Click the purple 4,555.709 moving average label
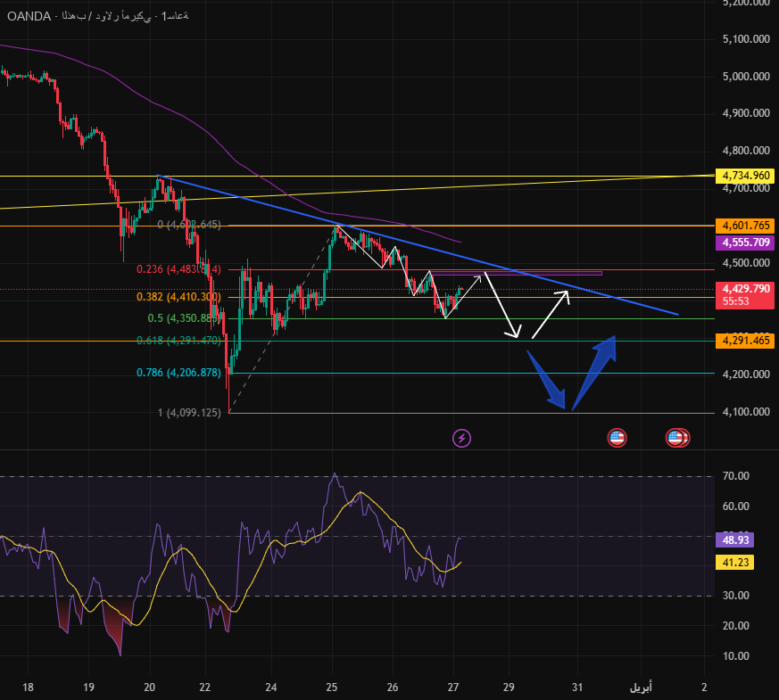Image resolution: width=779 pixels, height=700 pixels. coord(746,242)
